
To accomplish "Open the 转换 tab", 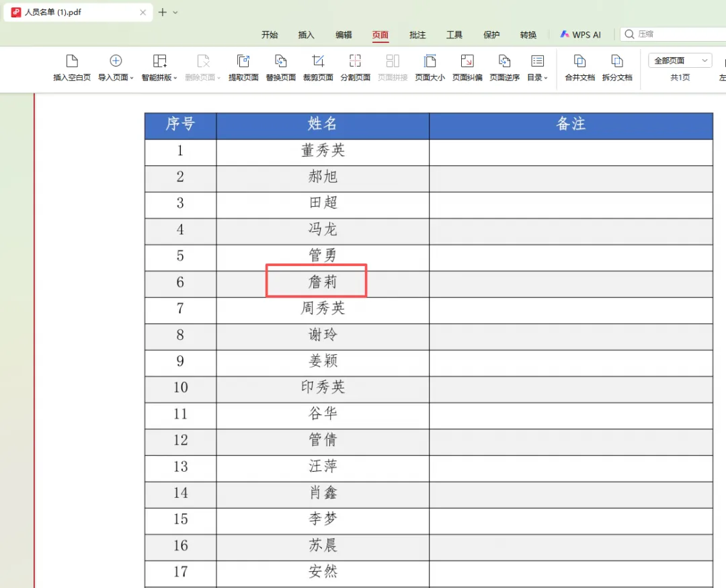I will [x=528, y=35].
